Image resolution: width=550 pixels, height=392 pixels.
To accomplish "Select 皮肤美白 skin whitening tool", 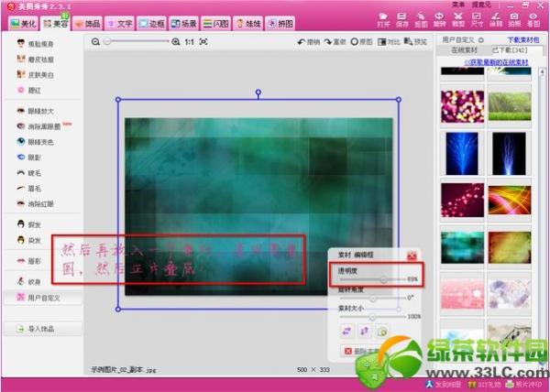I will pos(36,74).
